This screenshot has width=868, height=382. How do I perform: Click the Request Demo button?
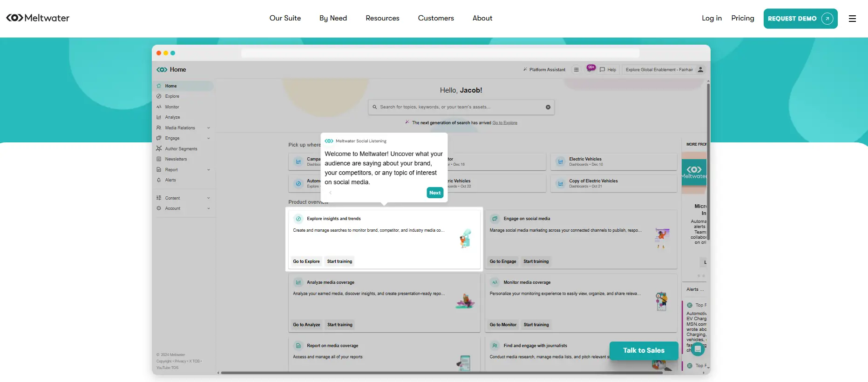[x=800, y=19]
